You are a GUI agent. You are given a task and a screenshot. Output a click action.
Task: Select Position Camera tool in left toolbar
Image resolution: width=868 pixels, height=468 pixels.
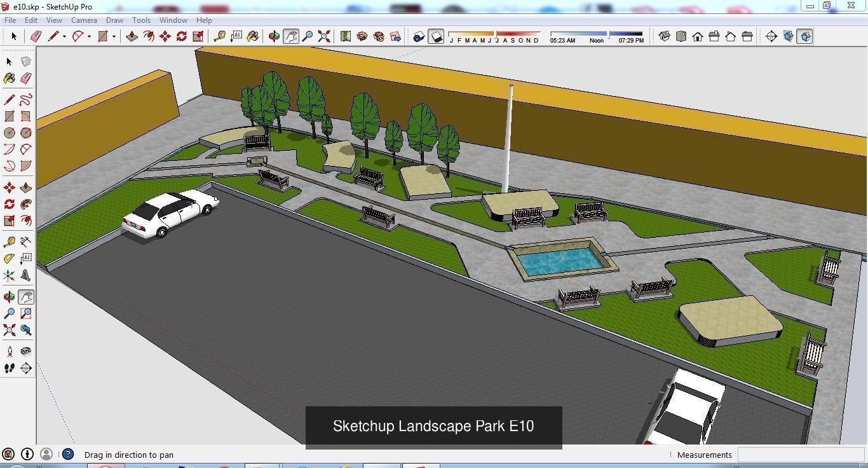pyautogui.click(x=10, y=352)
